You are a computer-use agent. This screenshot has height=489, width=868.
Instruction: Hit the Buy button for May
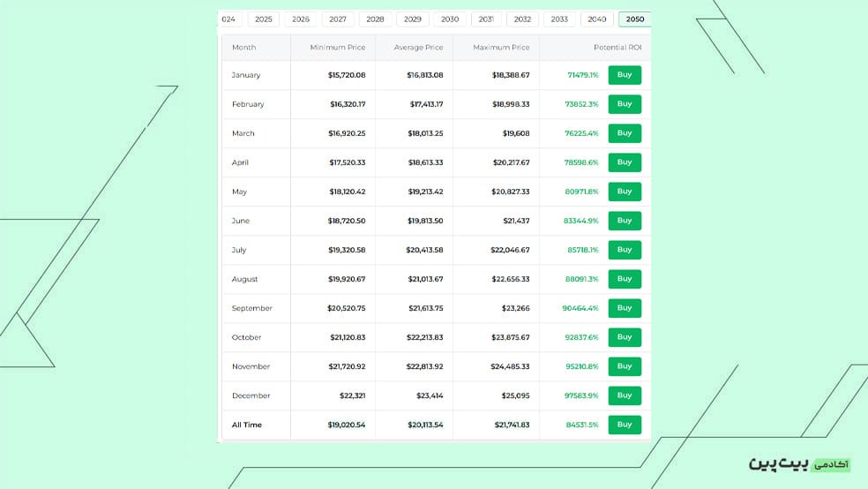pos(625,192)
